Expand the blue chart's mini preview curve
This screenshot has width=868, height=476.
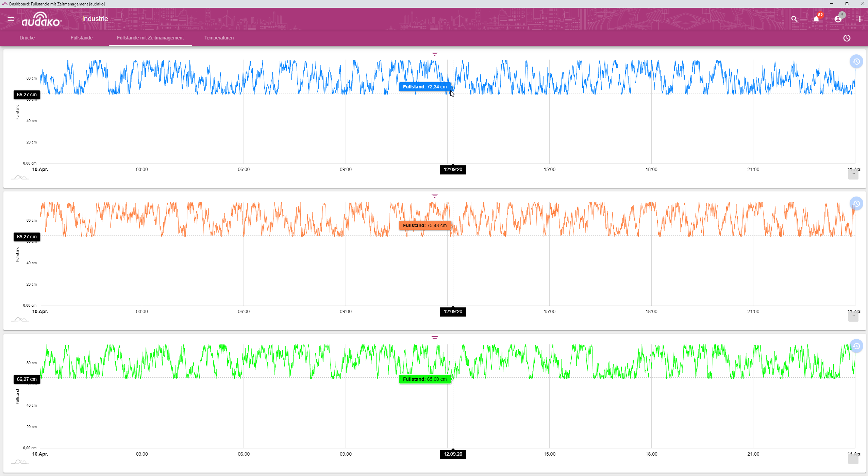[x=19, y=177]
